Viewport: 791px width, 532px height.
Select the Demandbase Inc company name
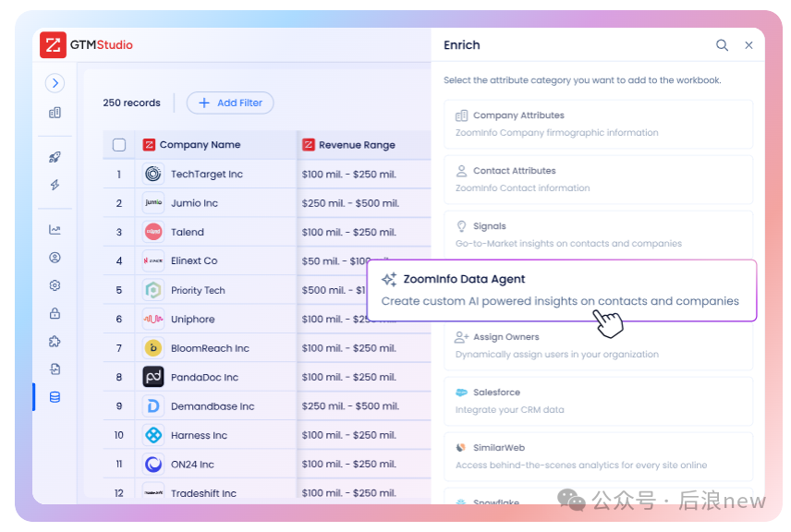coord(213,406)
